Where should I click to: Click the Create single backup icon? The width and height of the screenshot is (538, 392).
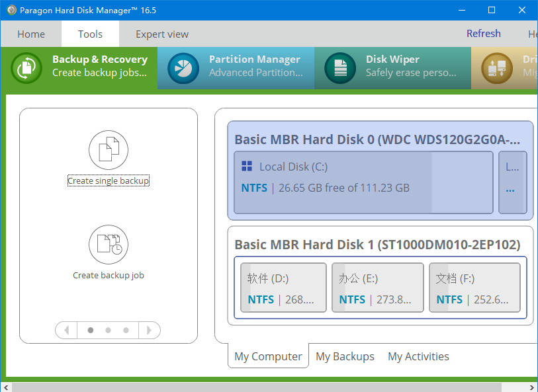click(x=109, y=150)
